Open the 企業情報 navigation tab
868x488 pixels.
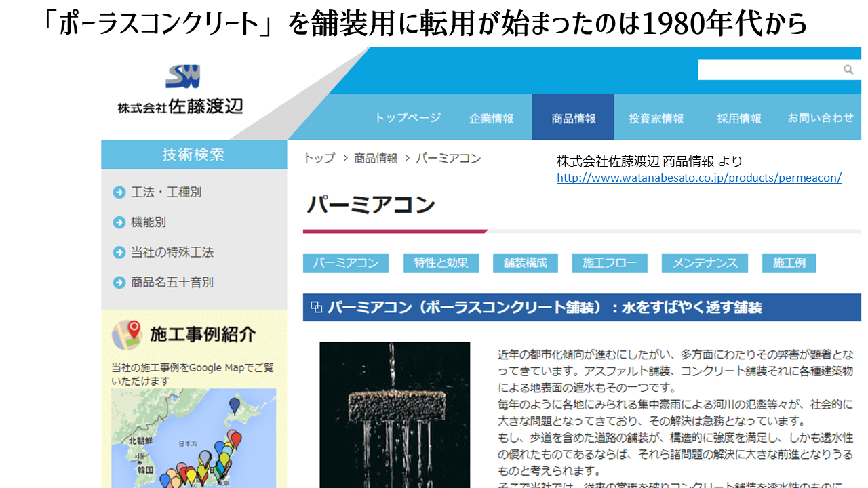(491, 118)
